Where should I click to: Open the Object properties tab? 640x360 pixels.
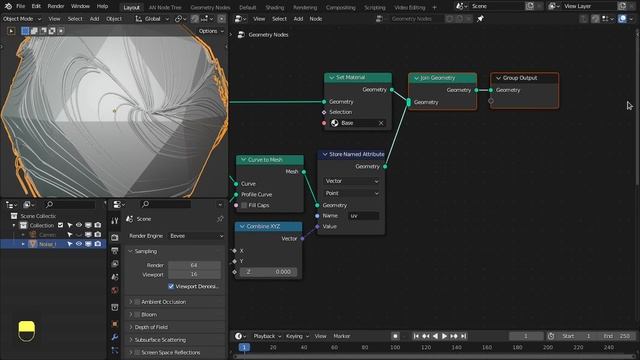point(115,324)
